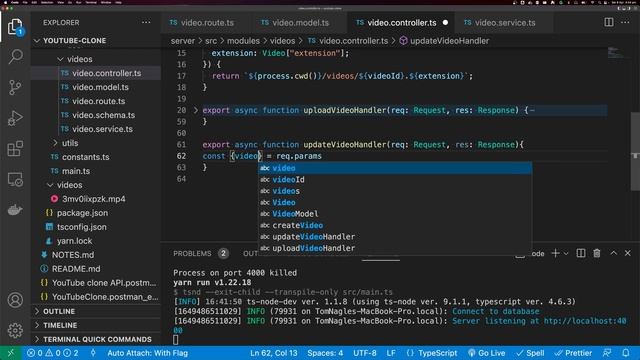The height and width of the screenshot is (360, 640).
Task: Open the Run and Debug view
Action: tap(15, 118)
